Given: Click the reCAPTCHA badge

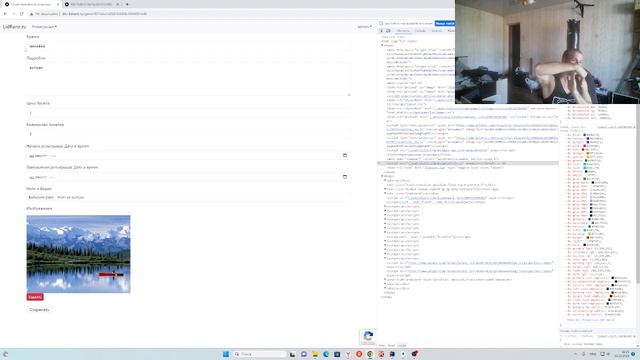Looking at the screenshot, I should tap(368, 337).
